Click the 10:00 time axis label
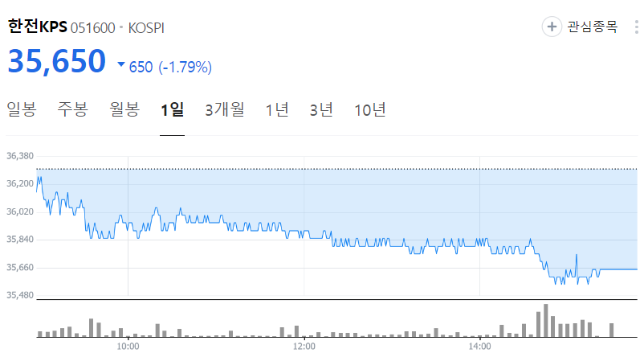The height and width of the screenshot is (353, 644). 128,347
